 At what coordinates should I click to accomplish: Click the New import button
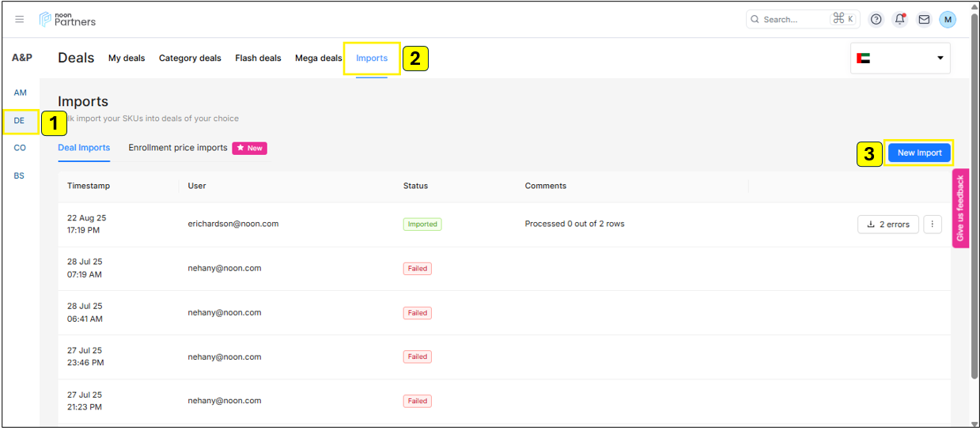pos(919,153)
